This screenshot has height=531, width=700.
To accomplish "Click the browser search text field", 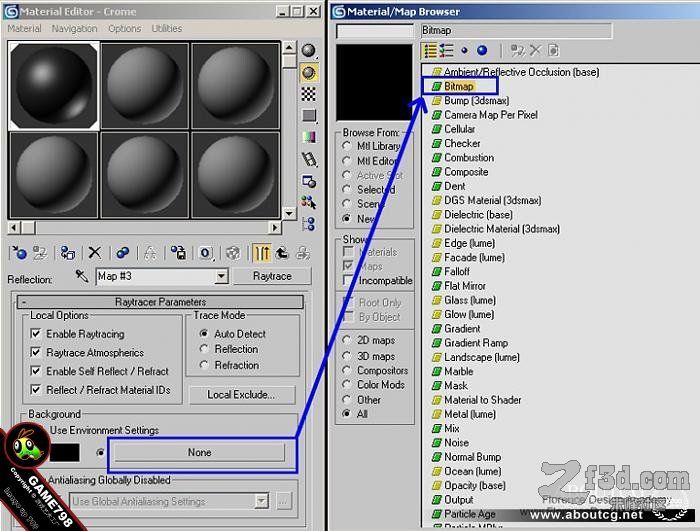I will click(375, 31).
